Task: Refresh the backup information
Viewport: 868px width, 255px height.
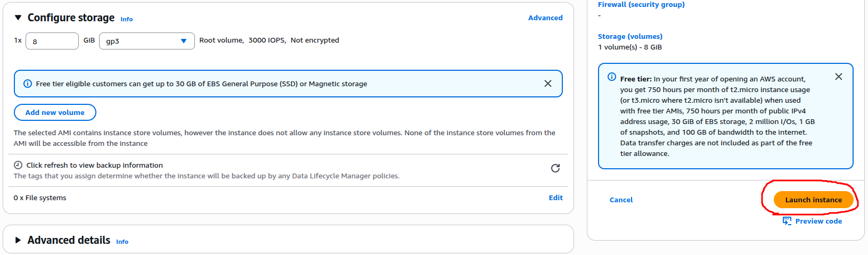Action: (555, 168)
